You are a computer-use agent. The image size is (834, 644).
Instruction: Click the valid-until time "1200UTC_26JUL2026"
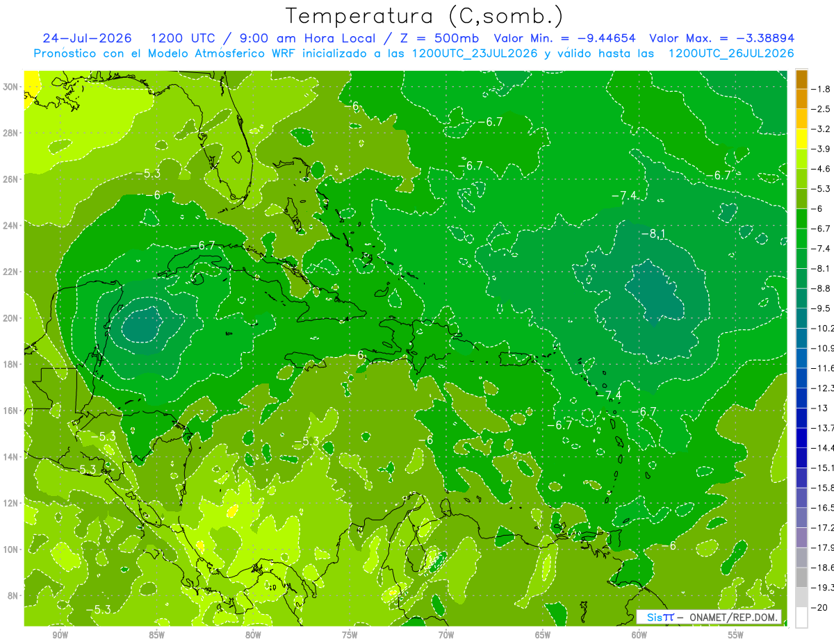pos(731,53)
